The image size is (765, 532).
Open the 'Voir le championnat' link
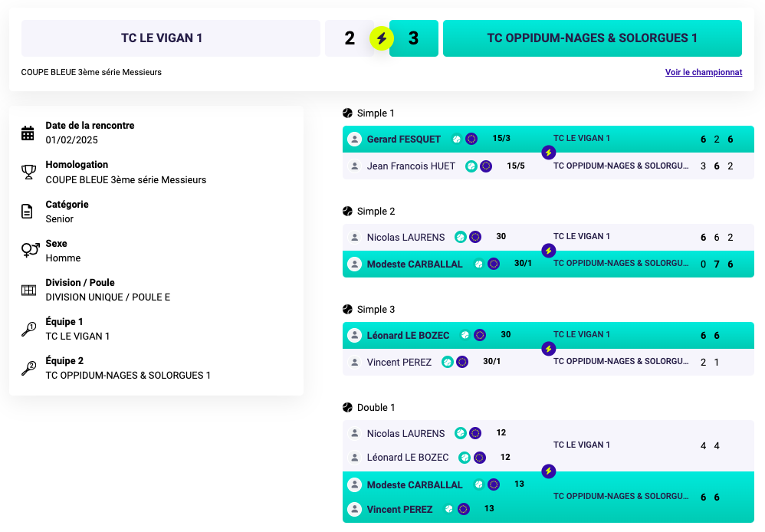coord(703,72)
